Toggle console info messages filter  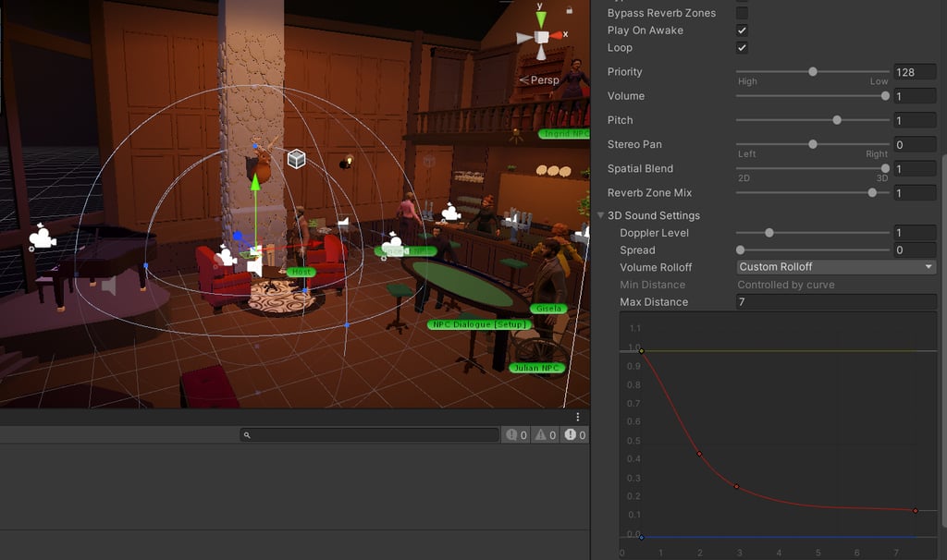[516, 435]
